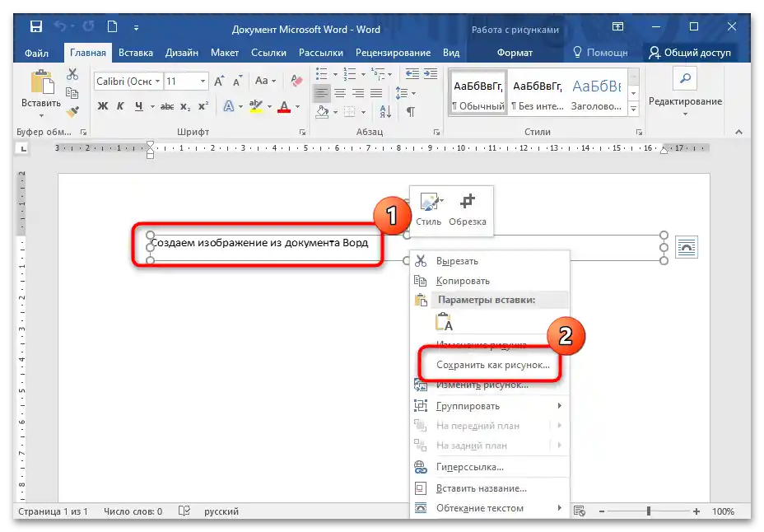Click the Помощн help search box
Screen dimensions: 764x532
600,53
